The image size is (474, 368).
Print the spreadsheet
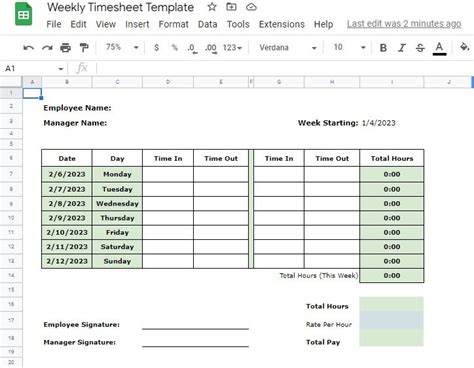click(65, 48)
